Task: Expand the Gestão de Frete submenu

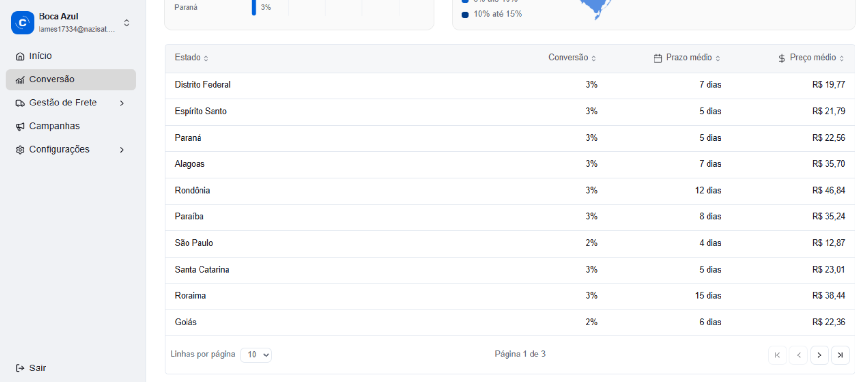Action: pos(122,103)
